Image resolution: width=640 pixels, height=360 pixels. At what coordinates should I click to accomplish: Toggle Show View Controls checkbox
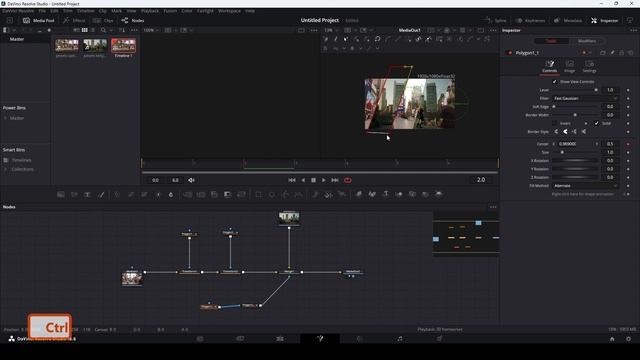(x=554, y=82)
